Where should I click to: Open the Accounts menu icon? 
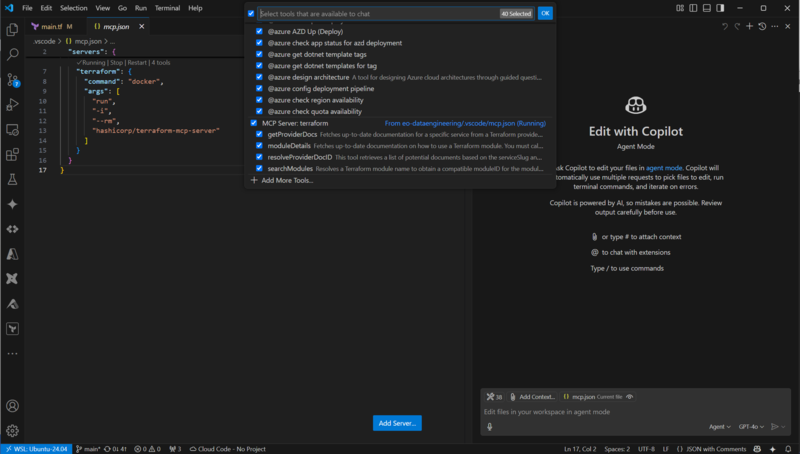coord(12,406)
